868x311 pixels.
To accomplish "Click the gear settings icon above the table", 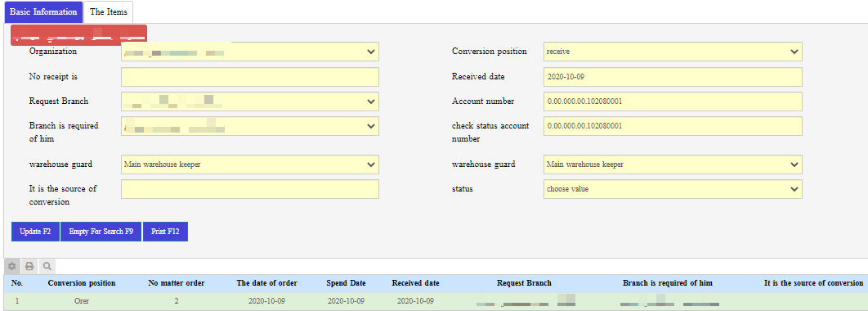I will (x=12, y=267).
